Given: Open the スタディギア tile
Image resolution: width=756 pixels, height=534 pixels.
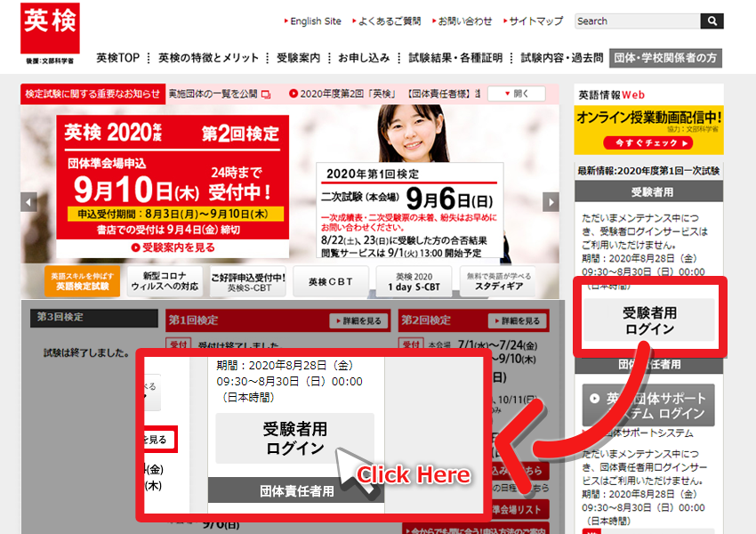Looking at the screenshot, I should [x=498, y=281].
